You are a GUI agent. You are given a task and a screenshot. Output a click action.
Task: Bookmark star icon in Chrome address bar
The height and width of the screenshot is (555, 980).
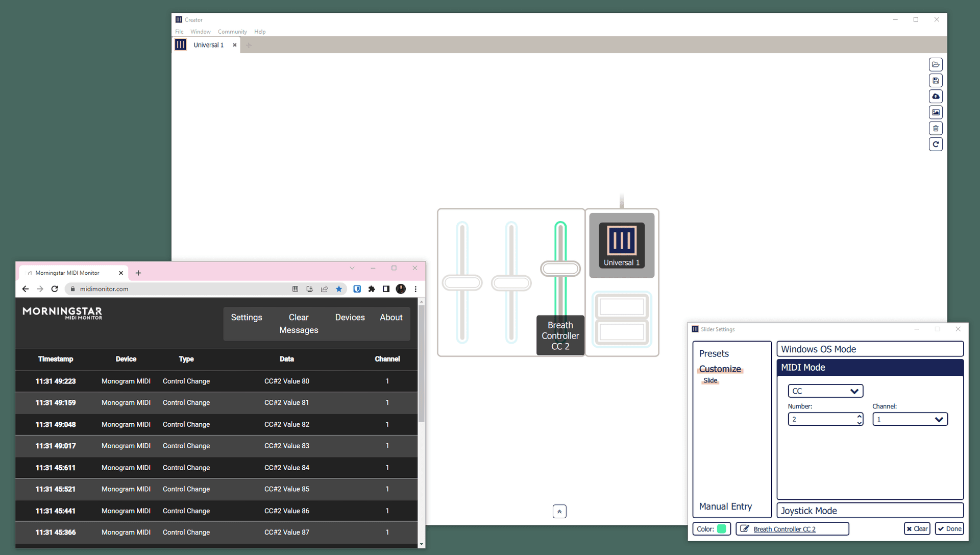(x=339, y=289)
